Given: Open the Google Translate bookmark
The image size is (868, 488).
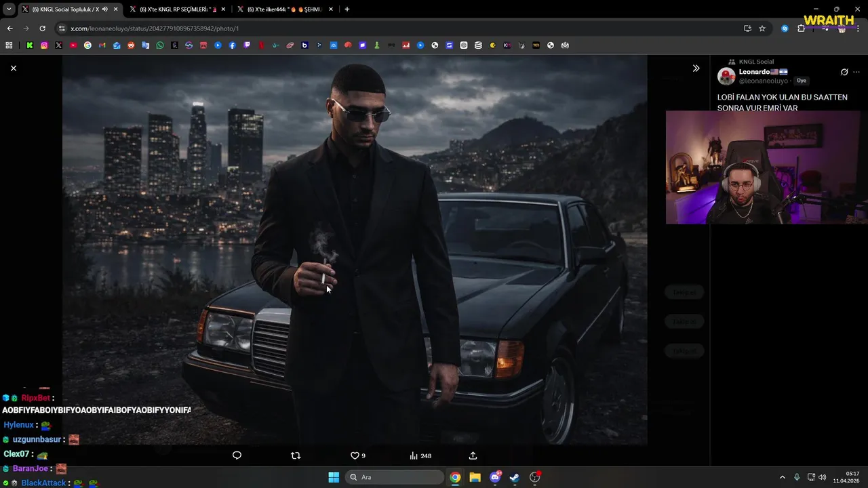Looking at the screenshot, I should [145, 45].
